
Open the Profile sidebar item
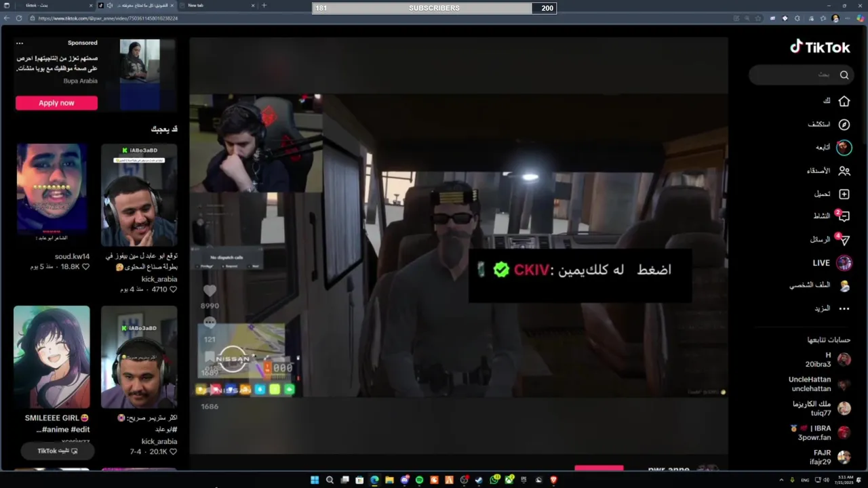(819, 285)
